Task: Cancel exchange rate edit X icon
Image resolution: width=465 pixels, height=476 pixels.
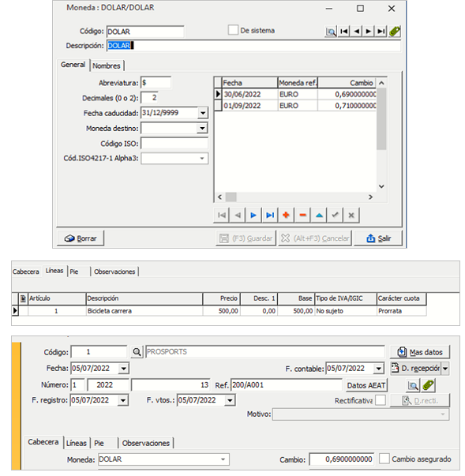Action: point(351,216)
